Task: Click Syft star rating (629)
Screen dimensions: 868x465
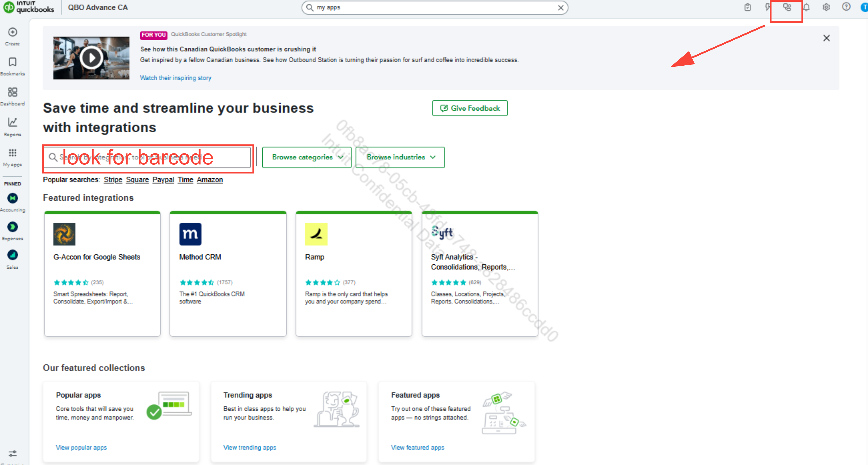Action: point(456,282)
